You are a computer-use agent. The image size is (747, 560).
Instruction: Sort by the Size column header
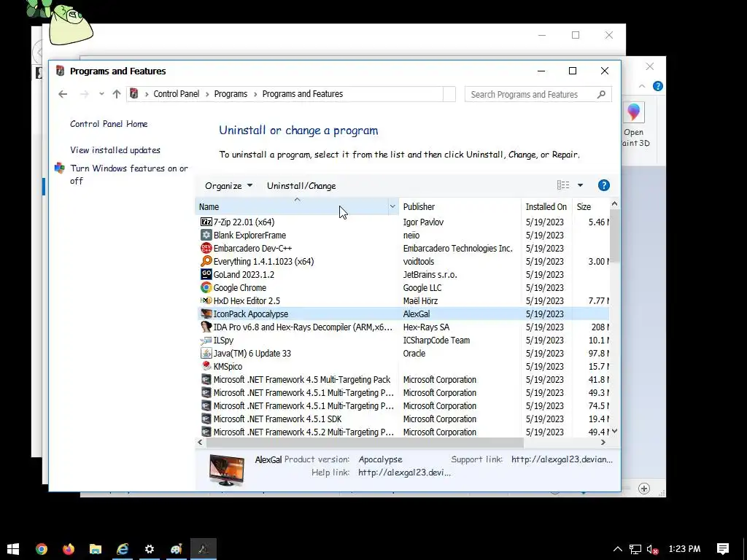click(591, 206)
